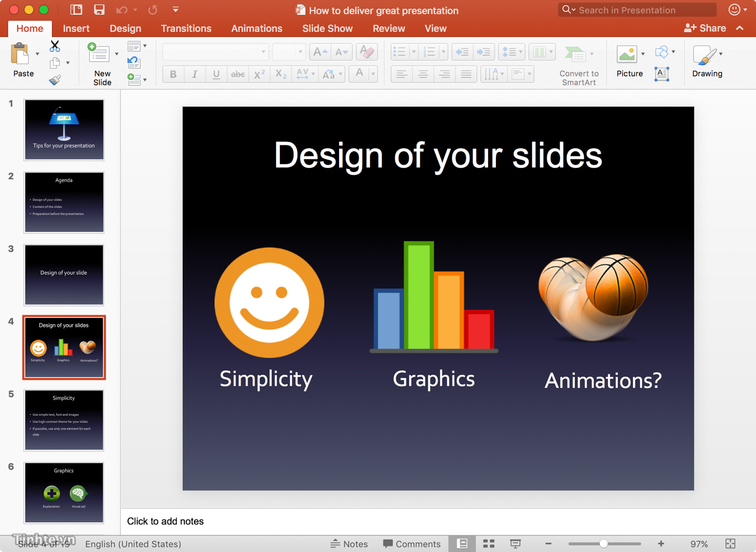Click the Reset slide icon

[134, 62]
